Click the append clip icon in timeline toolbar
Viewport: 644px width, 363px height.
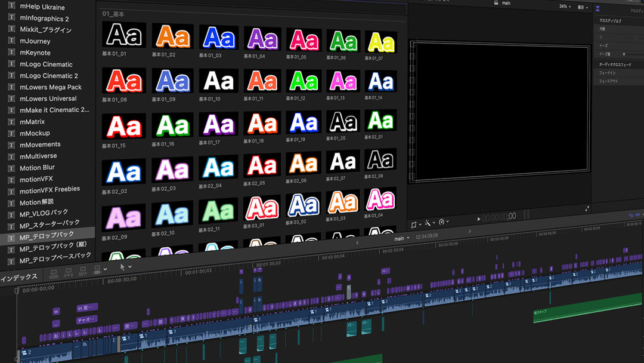82,272
